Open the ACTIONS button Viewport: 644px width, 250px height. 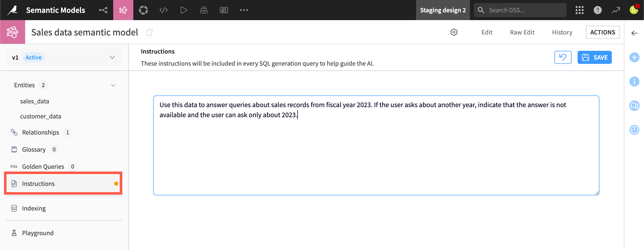point(603,32)
